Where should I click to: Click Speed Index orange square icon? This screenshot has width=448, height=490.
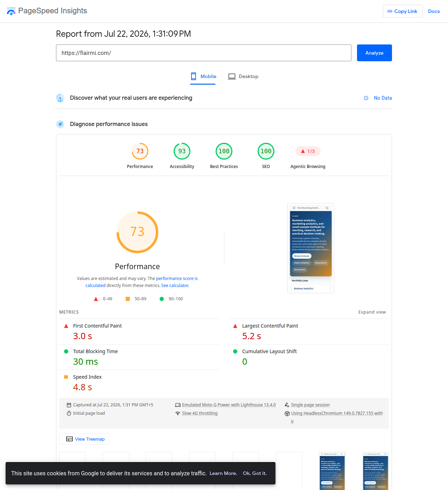point(66,377)
